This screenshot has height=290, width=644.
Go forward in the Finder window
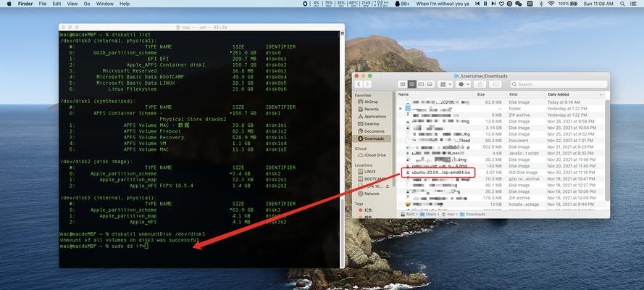click(367, 84)
